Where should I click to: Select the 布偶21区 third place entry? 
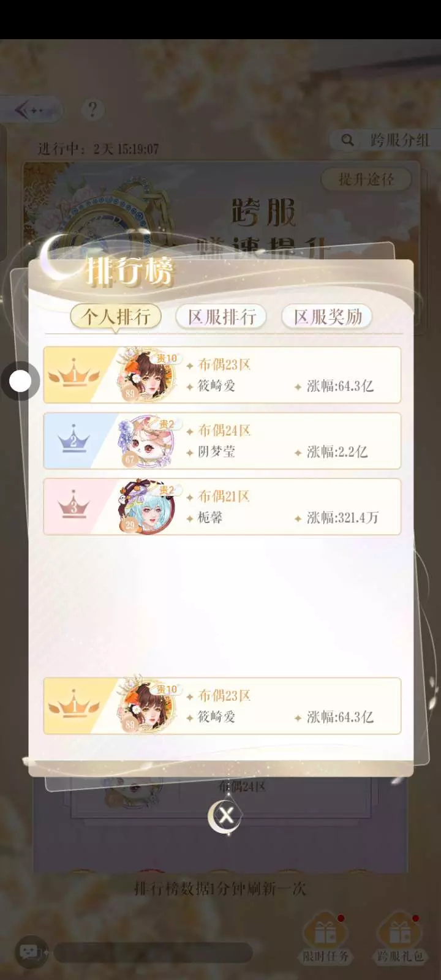(x=222, y=507)
